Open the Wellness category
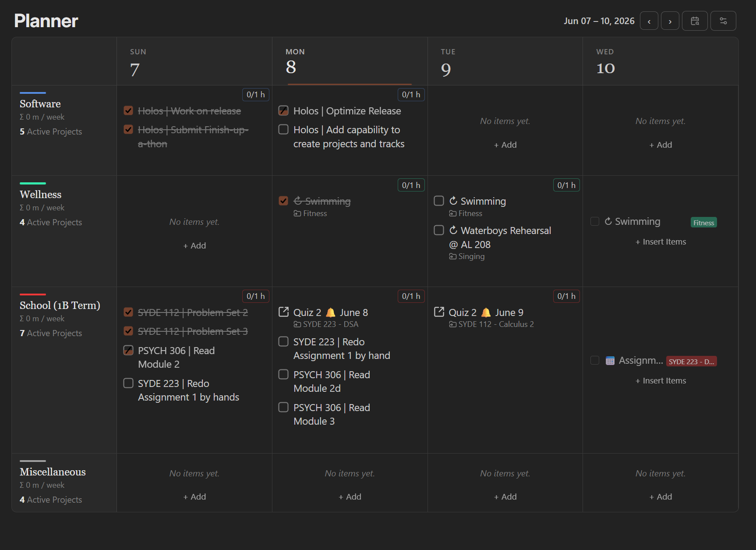Screen dimensions: 756x550 (41, 195)
